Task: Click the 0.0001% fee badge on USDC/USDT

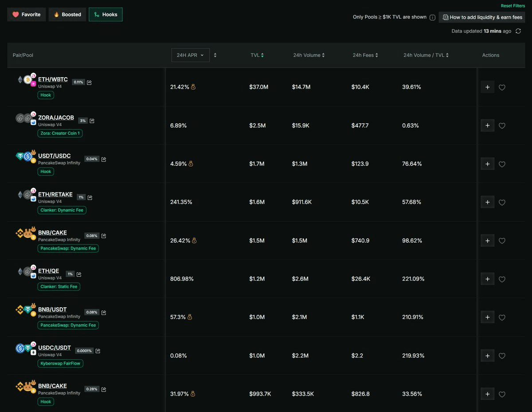Action: coord(84,351)
